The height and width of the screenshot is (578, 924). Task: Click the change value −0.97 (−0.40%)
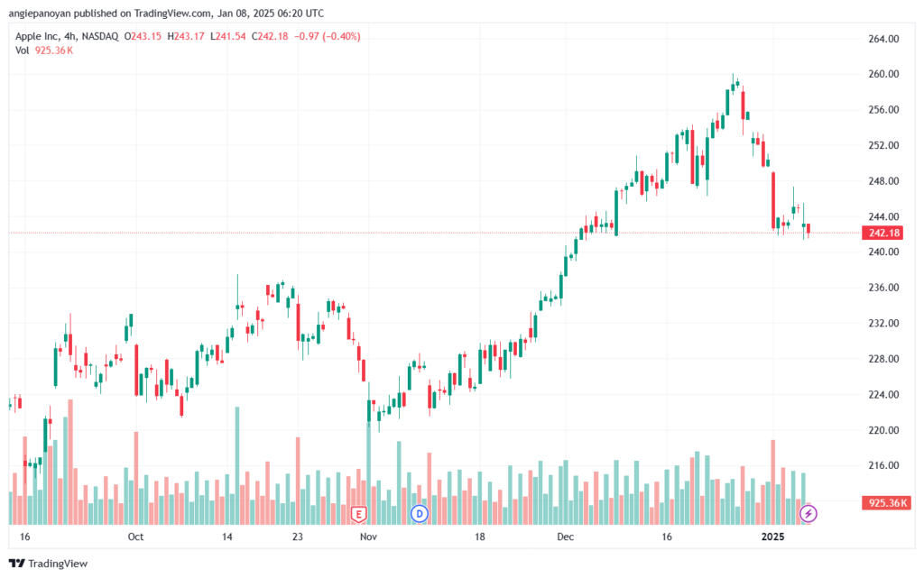327,36
